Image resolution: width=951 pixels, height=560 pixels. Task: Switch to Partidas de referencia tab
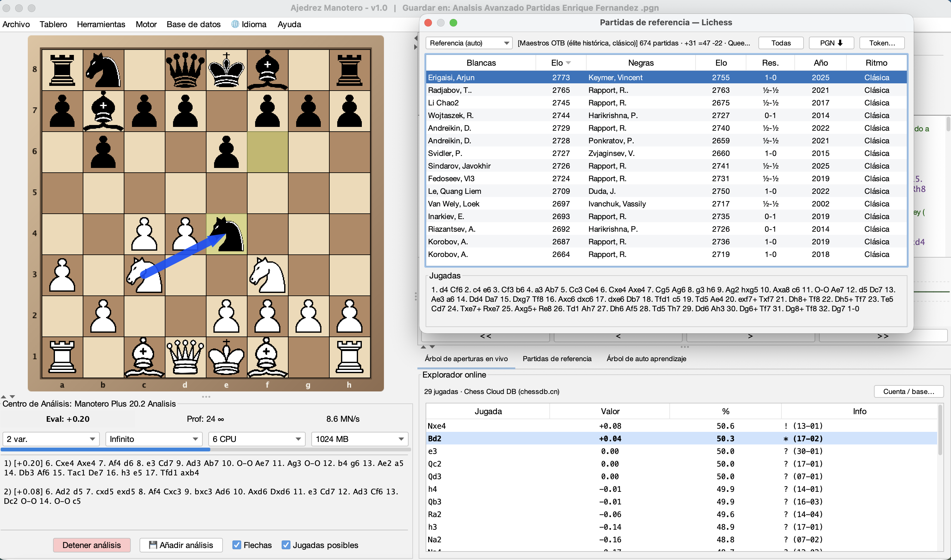click(557, 359)
